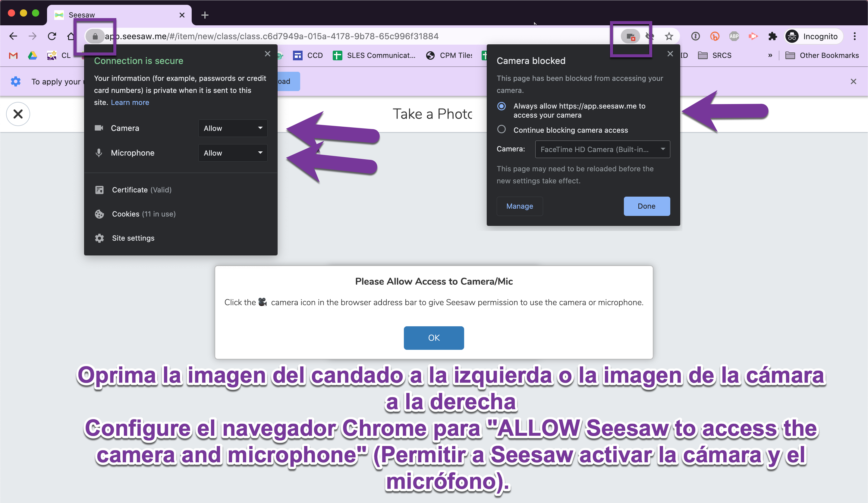
Task: Click the Connection is secure heading
Action: [138, 61]
